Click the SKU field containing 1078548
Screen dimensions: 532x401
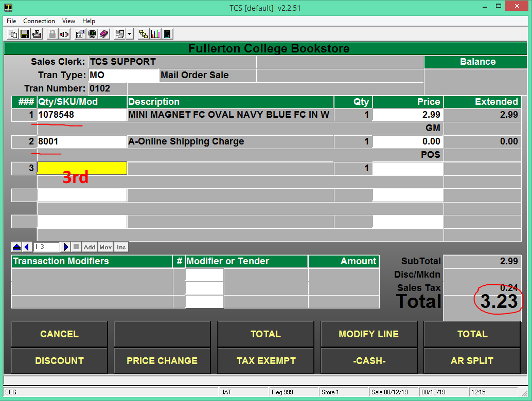pos(82,115)
